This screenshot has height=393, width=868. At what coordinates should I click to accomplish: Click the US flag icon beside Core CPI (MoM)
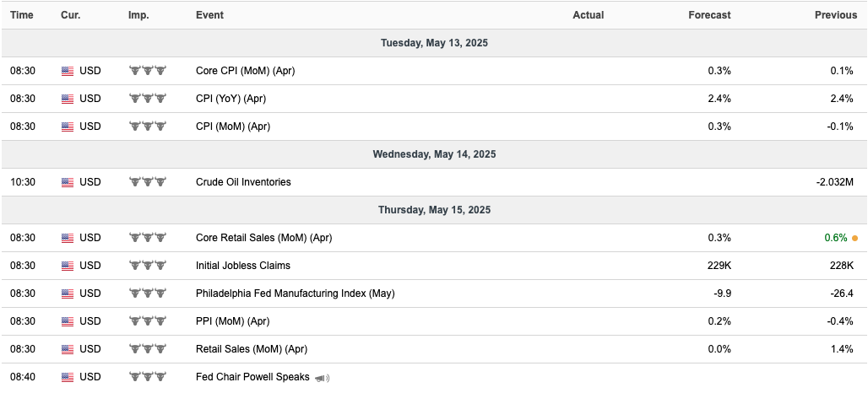click(x=68, y=72)
